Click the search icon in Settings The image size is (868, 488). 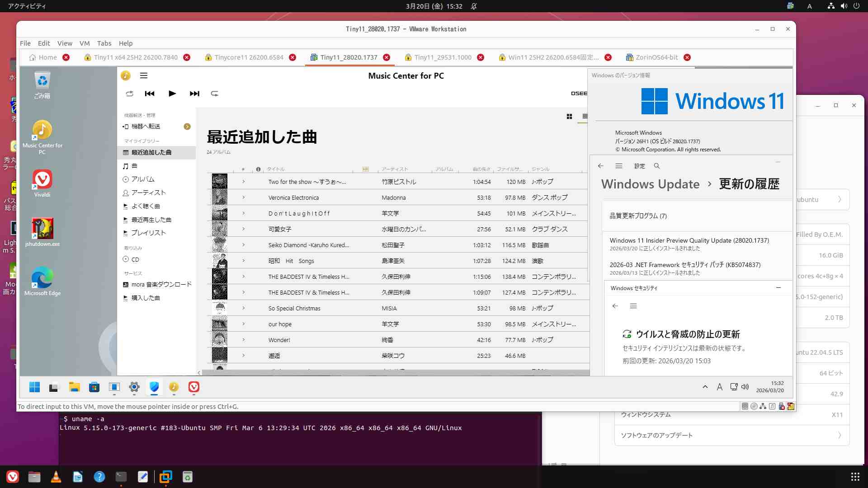coord(657,166)
